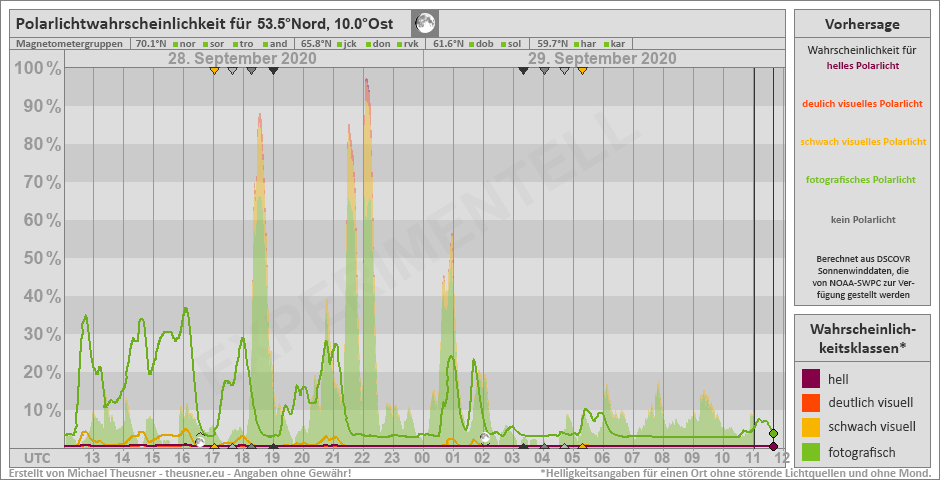Click the green 'fotografisch' legend swatch
Viewport: 940px width, 480px height.
pos(812,451)
